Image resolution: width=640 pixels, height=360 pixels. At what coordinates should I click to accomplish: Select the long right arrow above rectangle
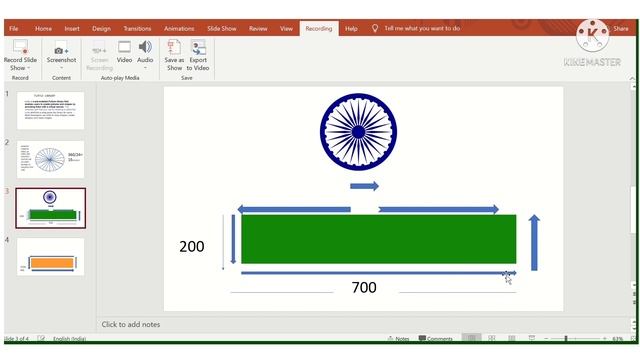coord(439,209)
